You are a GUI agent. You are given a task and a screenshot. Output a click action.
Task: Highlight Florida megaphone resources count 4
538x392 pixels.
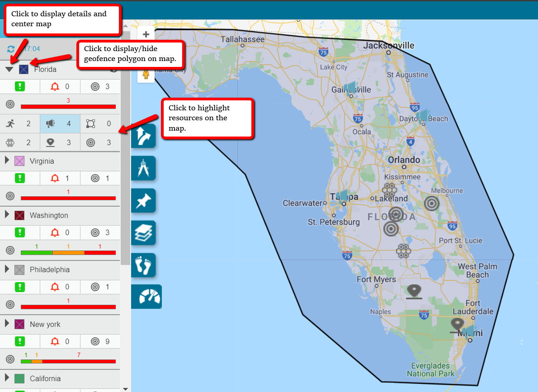pyautogui.click(x=60, y=123)
